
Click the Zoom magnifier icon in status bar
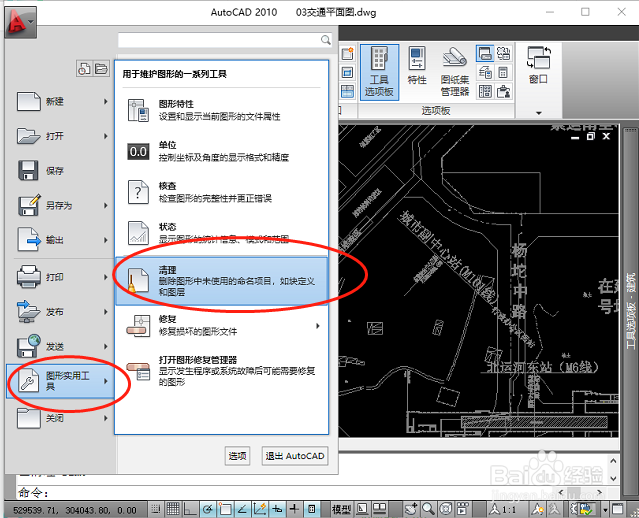point(428,509)
